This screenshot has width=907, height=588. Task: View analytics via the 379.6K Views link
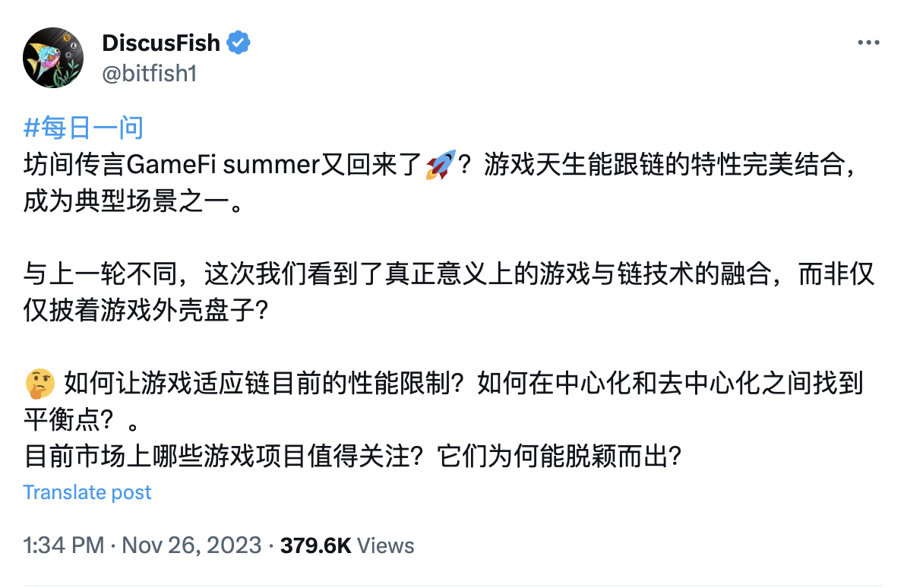coord(346,545)
